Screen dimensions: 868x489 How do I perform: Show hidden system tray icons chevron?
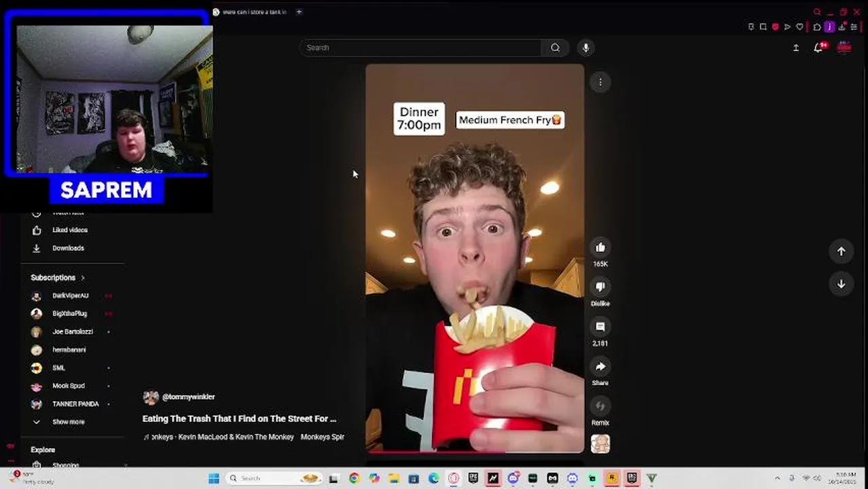point(778,478)
